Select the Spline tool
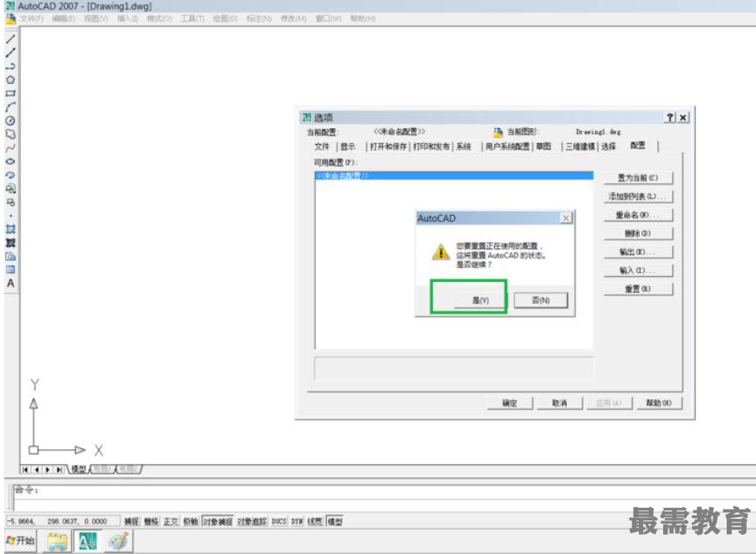Viewport: 756px width, 554px height. point(11,147)
